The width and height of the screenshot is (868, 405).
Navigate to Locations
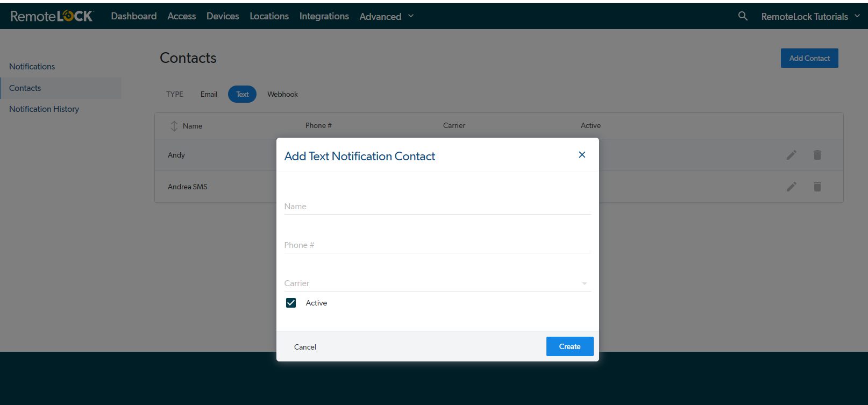[269, 16]
